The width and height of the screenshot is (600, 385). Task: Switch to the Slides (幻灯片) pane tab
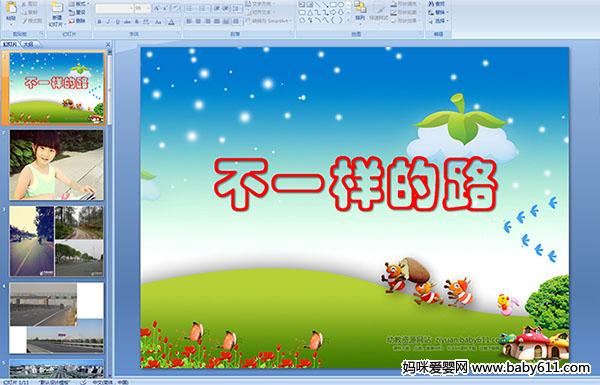(x=10, y=44)
